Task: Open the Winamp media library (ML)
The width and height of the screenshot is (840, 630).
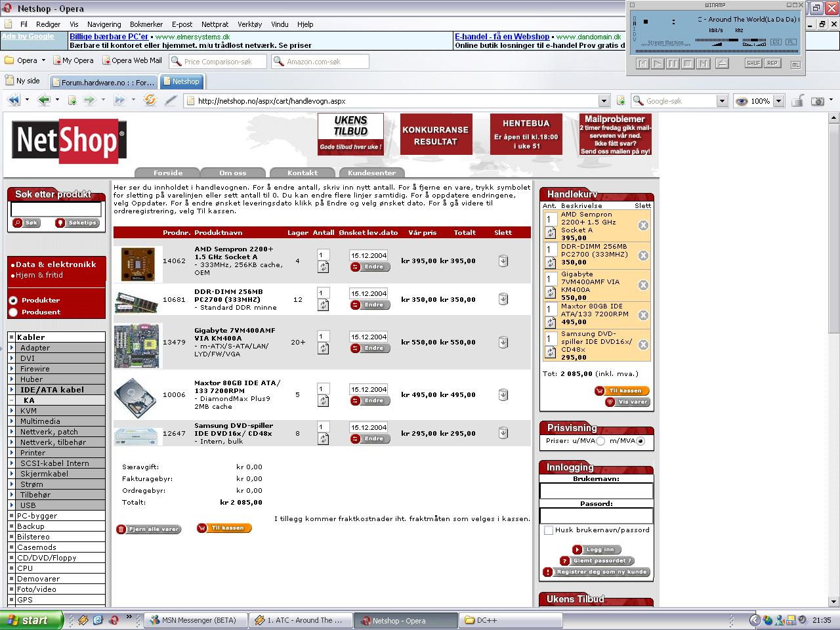Action: click(x=795, y=64)
